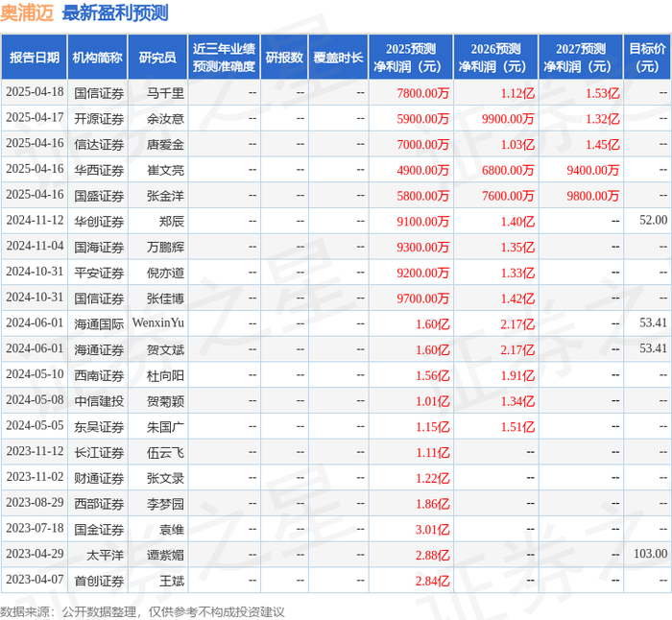Click the 3.01亿 2025 forecast
Image resolution: width=672 pixels, height=620 pixels.
pyautogui.click(x=432, y=530)
